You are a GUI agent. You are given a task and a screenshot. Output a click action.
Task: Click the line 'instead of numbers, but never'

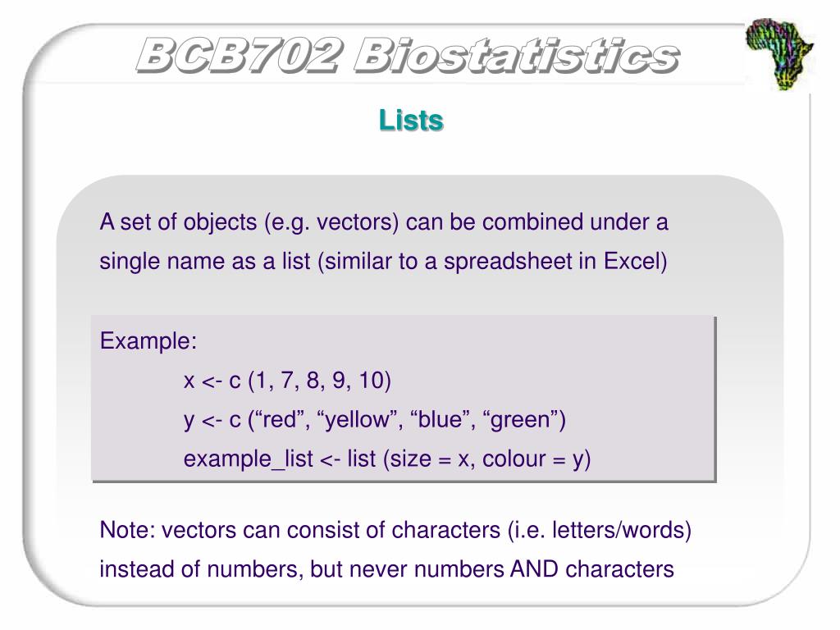click(386, 569)
